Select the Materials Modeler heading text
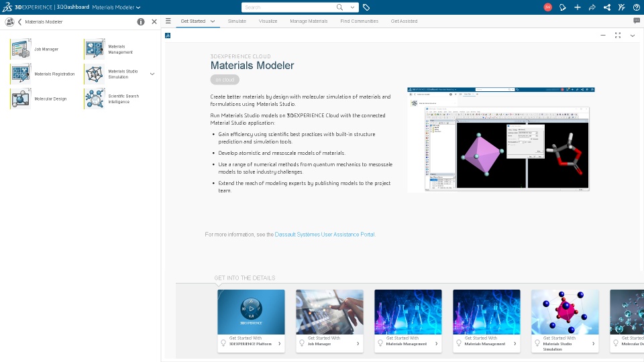 coord(252,65)
